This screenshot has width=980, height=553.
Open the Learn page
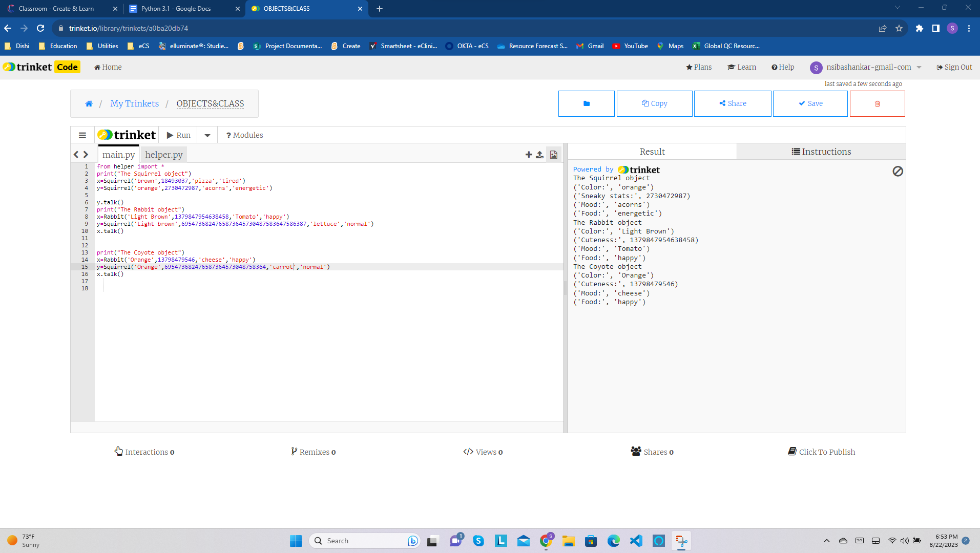click(x=742, y=67)
